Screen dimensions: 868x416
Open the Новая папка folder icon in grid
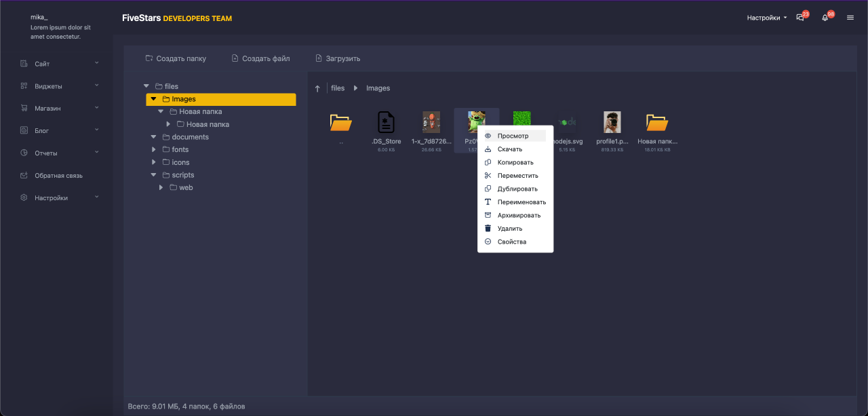(x=656, y=123)
